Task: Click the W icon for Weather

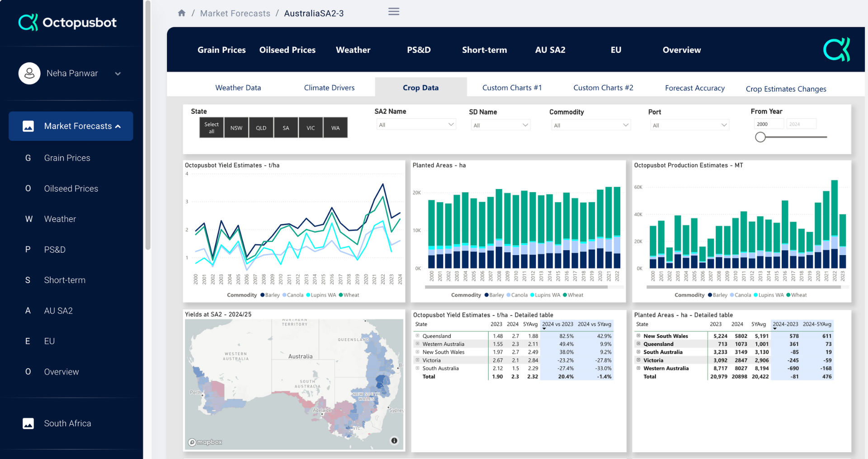Action: [x=28, y=219]
